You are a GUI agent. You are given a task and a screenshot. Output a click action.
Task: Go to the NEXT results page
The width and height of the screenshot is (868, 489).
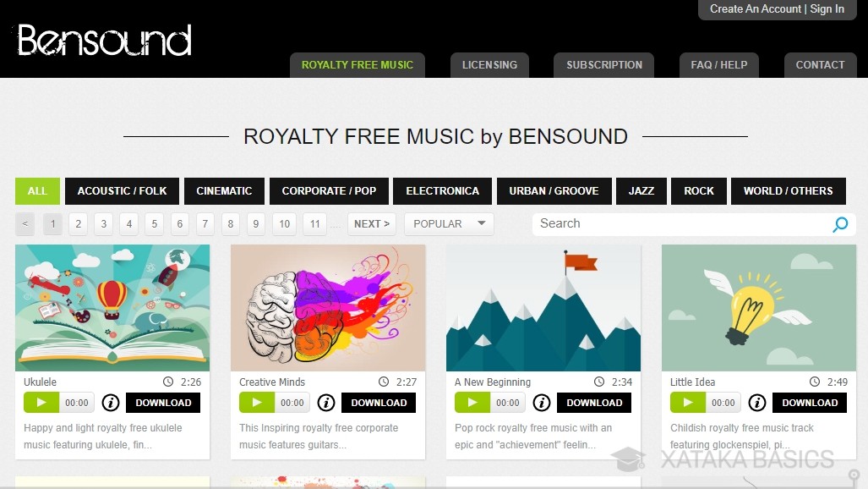click(371, 224)
